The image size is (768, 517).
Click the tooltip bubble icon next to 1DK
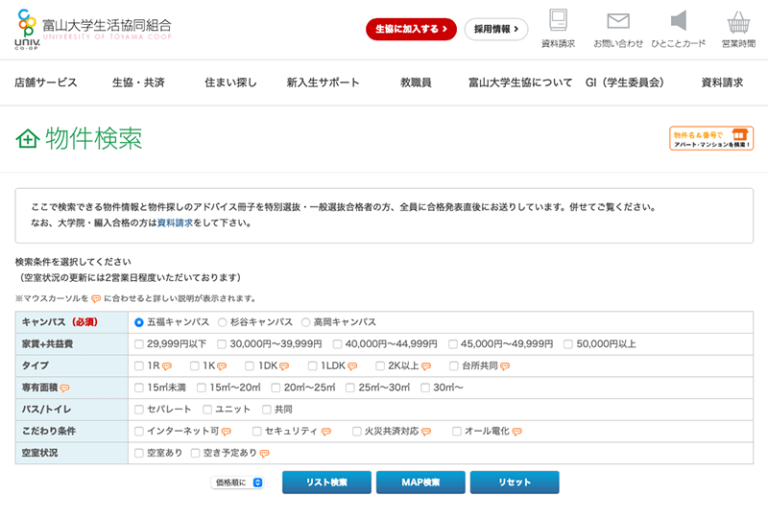[284, 366]
